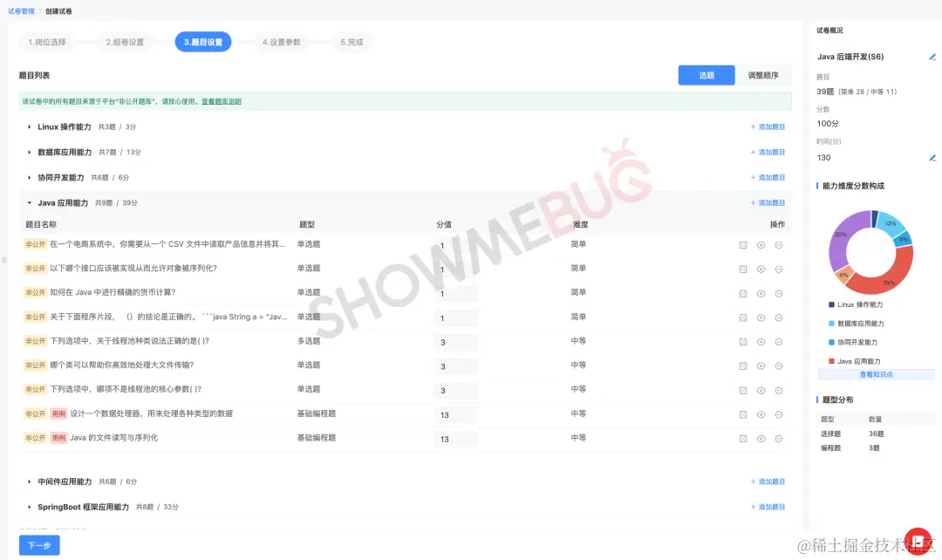Click dice icon on the 关于下面程序片段 row
This screenshot has height=560, width=942.
pos(743,318)
